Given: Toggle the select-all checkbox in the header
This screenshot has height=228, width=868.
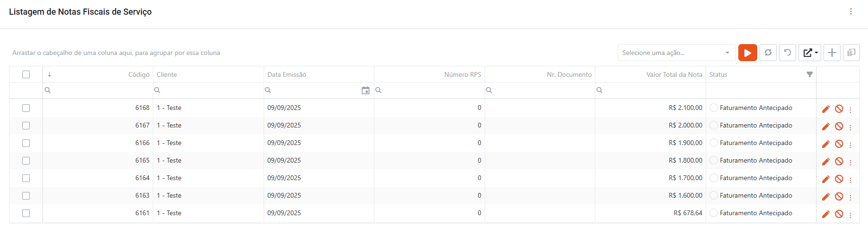Looking at the screenshot, I should (x=26, y=74).
